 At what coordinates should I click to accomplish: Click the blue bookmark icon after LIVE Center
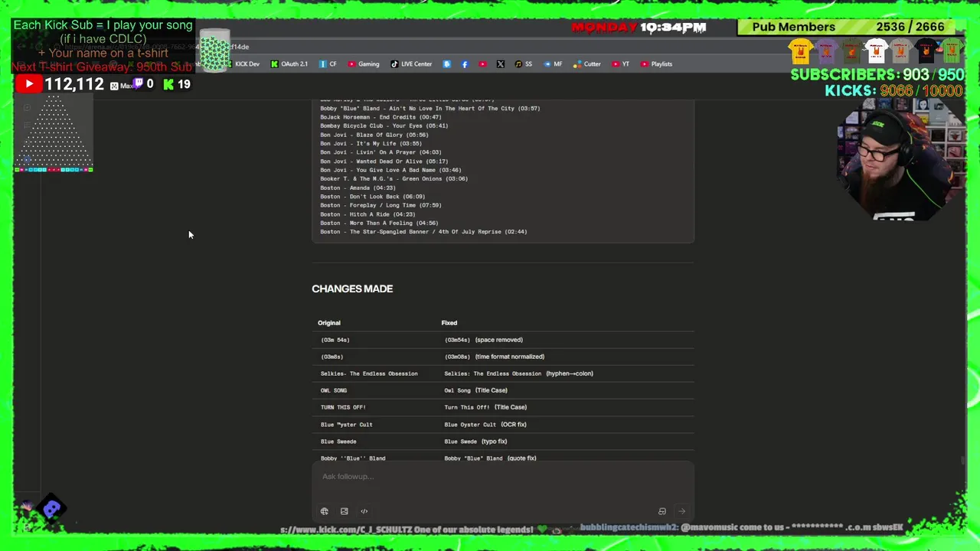[x=447, y=64]
